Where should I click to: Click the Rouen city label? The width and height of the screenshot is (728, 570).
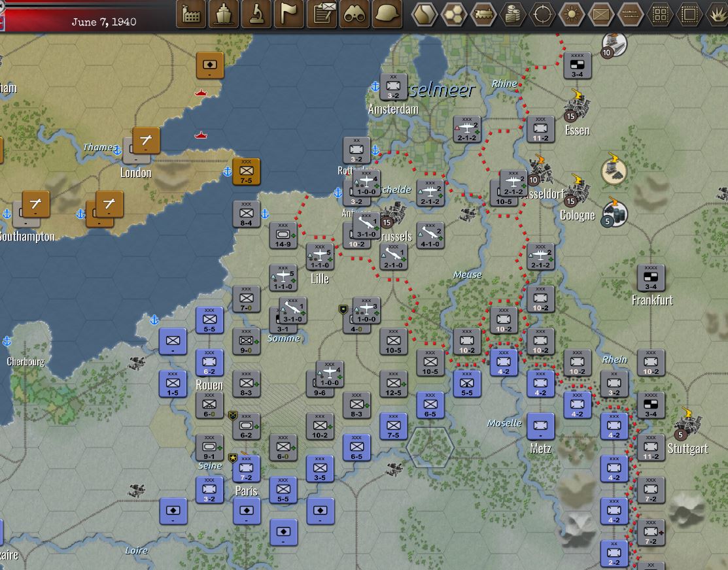pyautogui.click(x=209, y=385)
